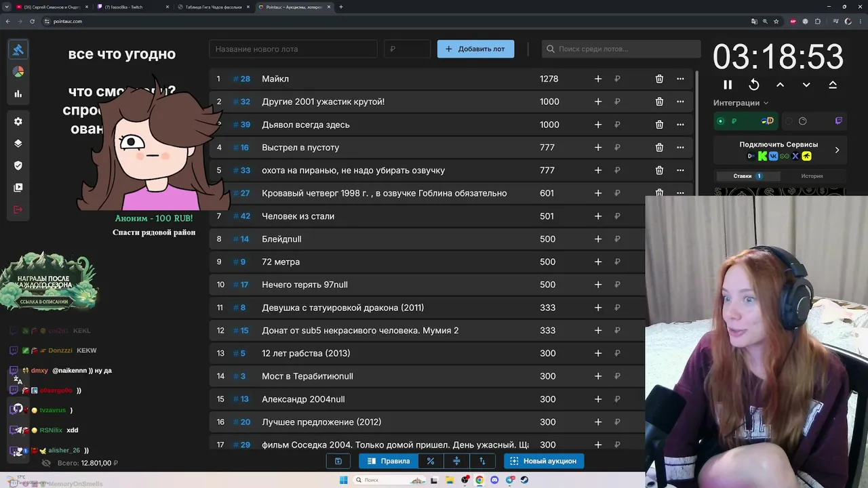Click lot "Лучшее предложение (2012)"
The image size is (868, 488).
321,422
